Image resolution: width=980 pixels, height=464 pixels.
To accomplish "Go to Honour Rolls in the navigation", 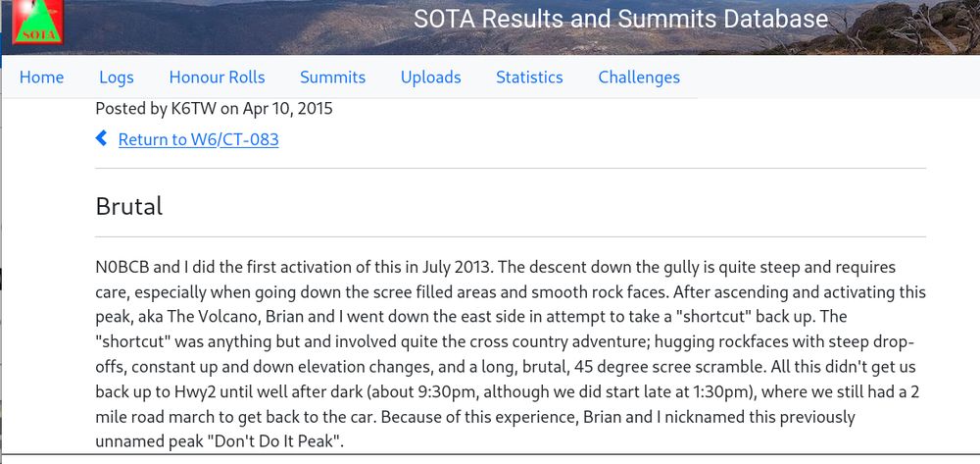I will point(217,77).
